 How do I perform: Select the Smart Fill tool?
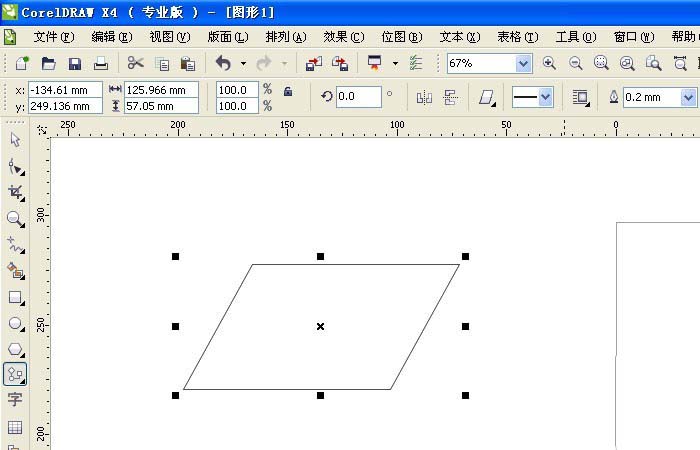(16, 271)
